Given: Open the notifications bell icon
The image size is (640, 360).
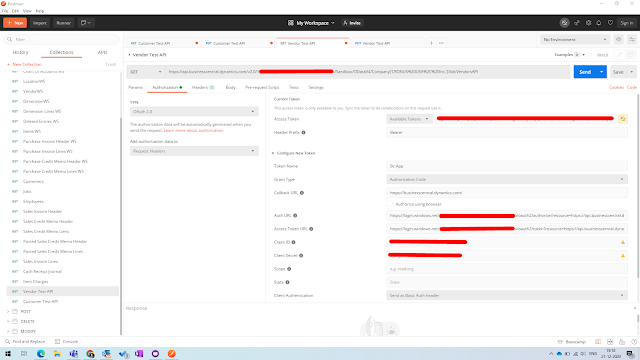Looking at the screenshot, I should 599,23.
